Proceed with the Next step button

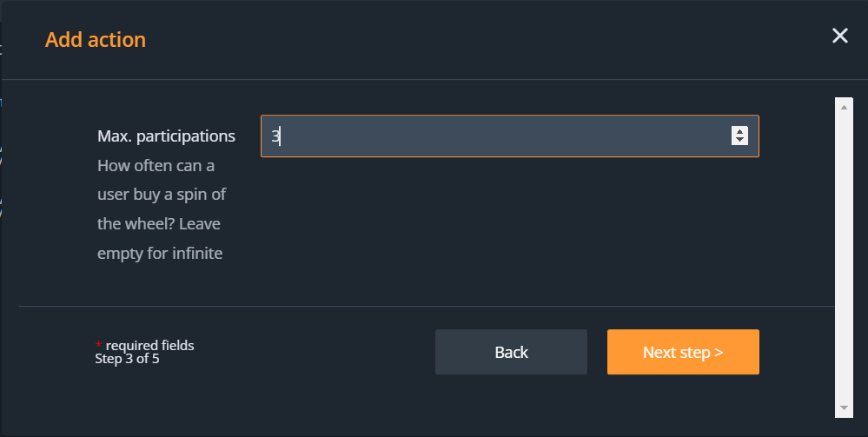(683, 352)
